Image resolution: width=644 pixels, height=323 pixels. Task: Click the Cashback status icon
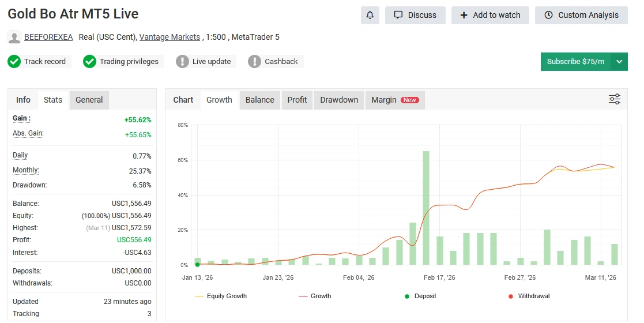coord(254,62)
